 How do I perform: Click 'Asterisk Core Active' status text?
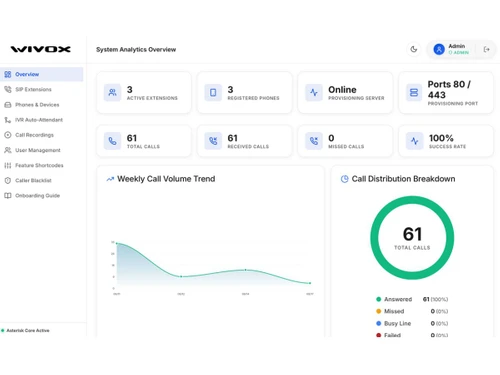tap(28, 330)
